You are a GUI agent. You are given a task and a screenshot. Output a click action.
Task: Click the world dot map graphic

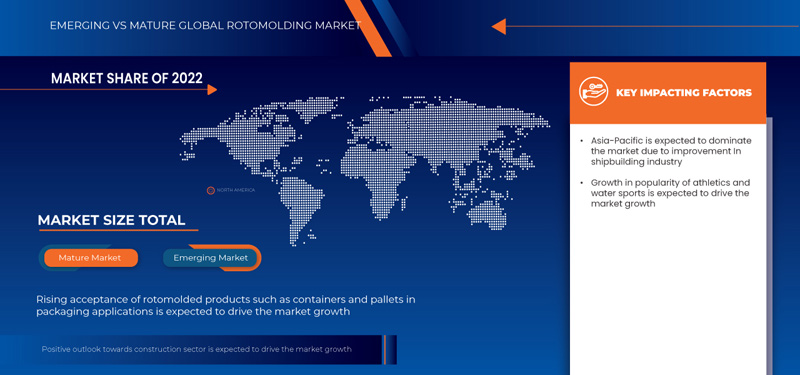tap(364, 170)
